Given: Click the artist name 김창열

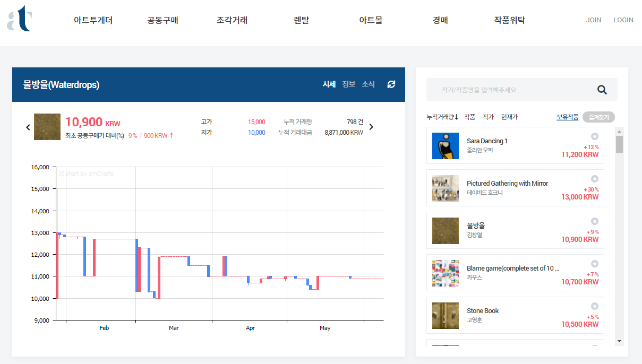Looking at the screenshot, I should 475,235.
